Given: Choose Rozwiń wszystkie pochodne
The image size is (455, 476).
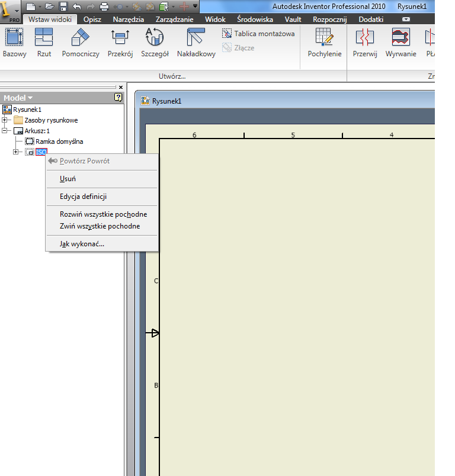Looking at the screenshot, I should pyautogui.click(x=102, y=214).
